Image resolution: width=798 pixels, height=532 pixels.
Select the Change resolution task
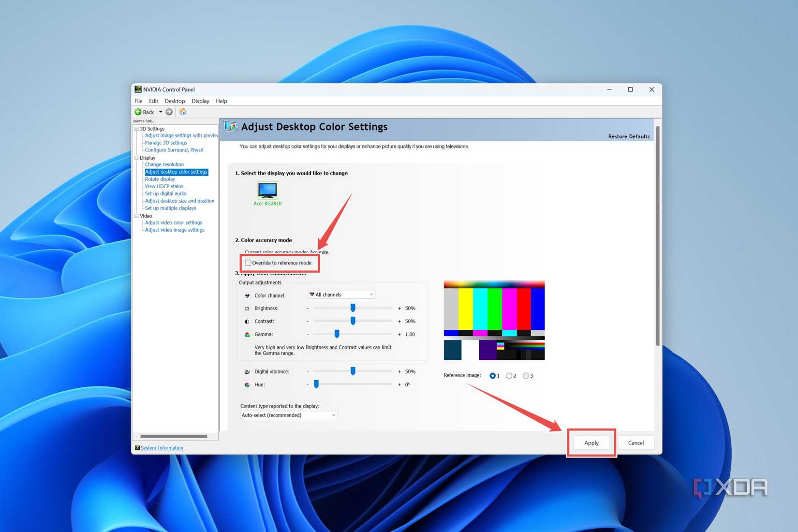click(x=164, y=164)
